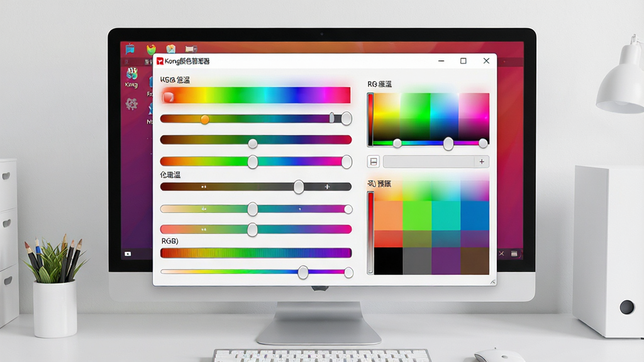Click the middle knob under the RG gradient square
Viewport: 644px width, 362px height.
448,144
